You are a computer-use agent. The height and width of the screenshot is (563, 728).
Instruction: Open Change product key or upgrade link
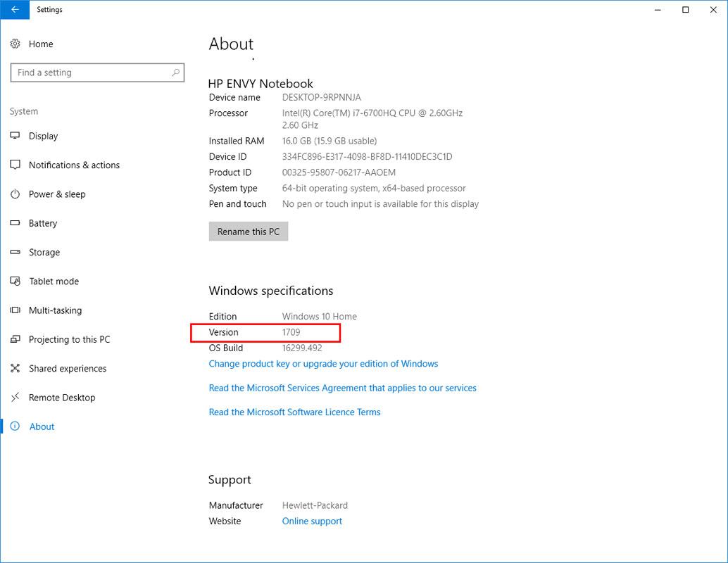tap(323, 363)
